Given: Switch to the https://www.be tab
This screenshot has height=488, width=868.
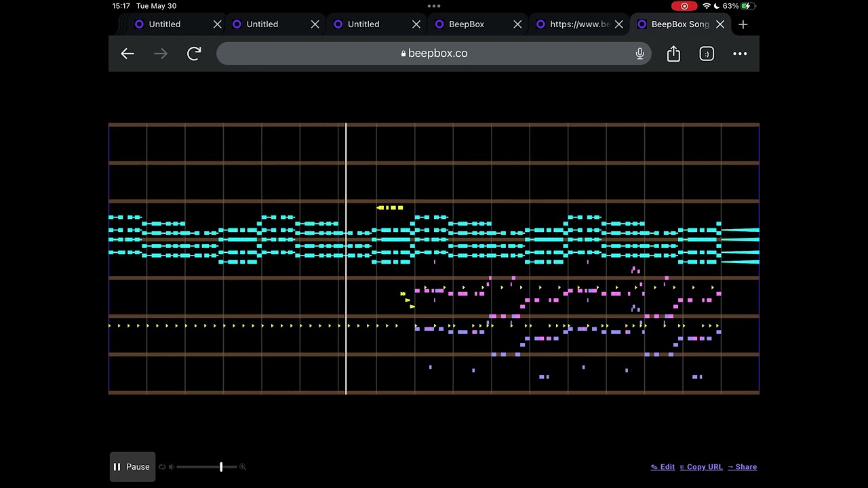Looking at the screenshot, I should tap(578, 24).
